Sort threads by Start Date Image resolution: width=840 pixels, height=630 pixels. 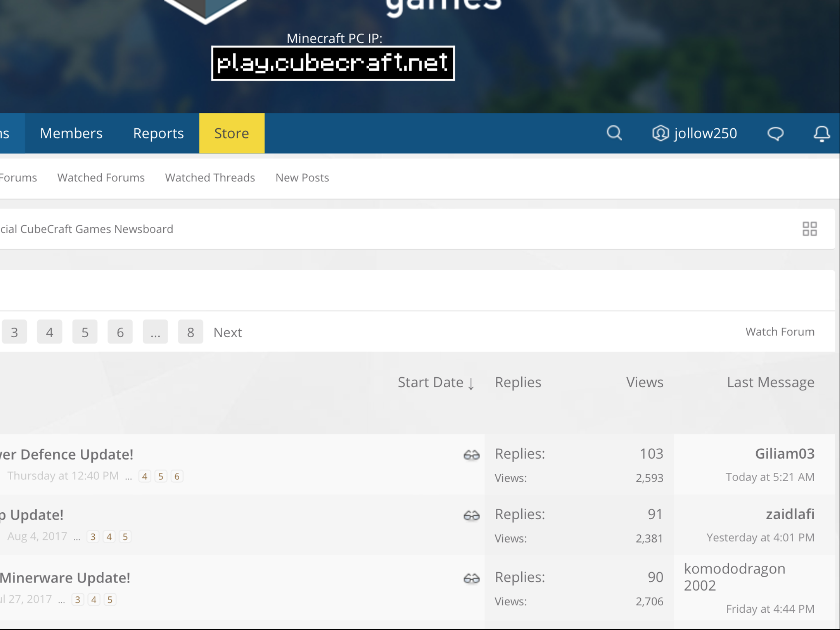pos(436,382)
